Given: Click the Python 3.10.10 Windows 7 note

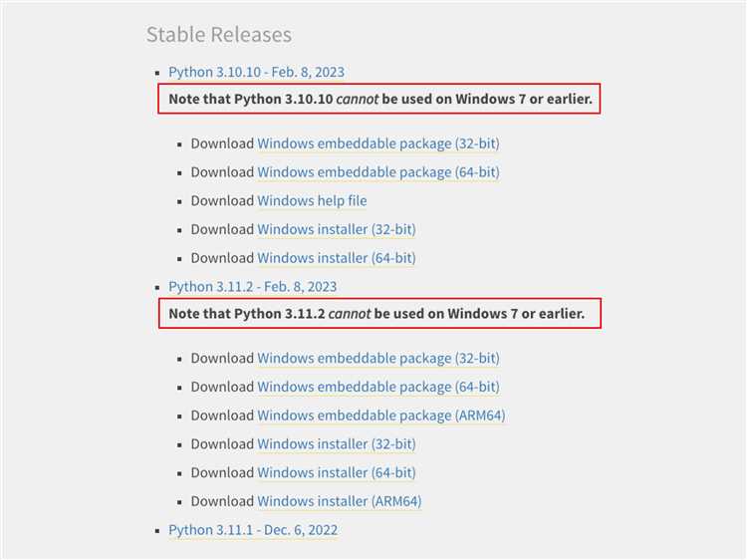Looking at the screenshot, I should click(x=379, y=100).
